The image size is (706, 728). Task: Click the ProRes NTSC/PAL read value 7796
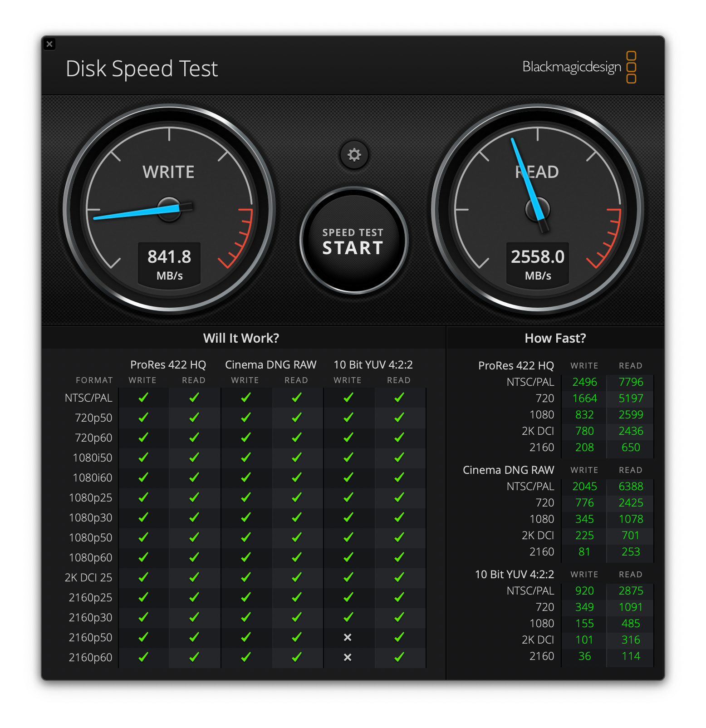coord(631,382)
